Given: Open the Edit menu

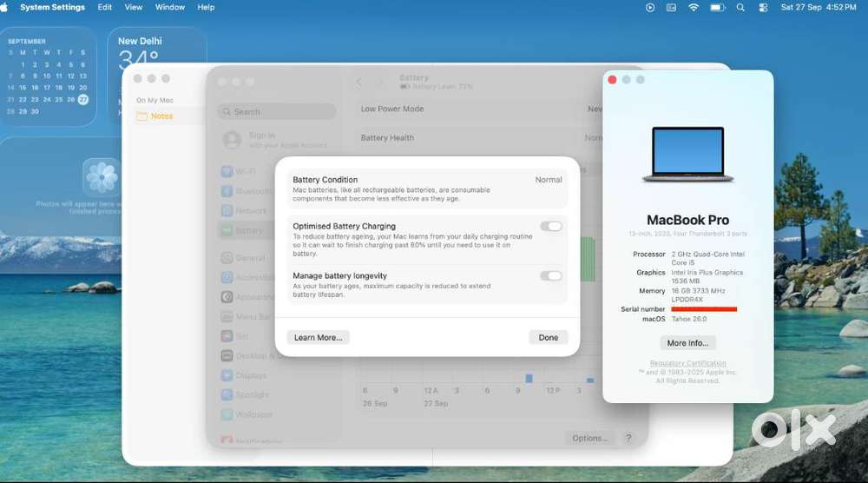Looking at the screenshot, I should point(105,7).
